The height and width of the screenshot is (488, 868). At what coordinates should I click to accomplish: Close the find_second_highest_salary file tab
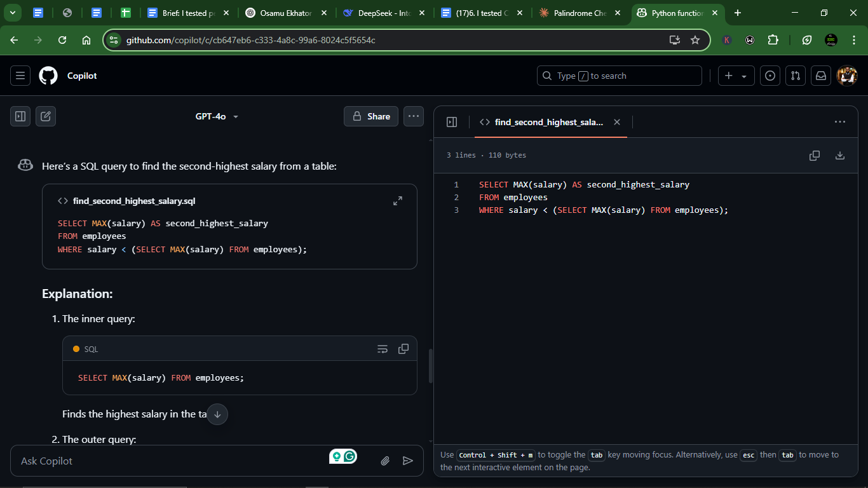pos(616,122)
